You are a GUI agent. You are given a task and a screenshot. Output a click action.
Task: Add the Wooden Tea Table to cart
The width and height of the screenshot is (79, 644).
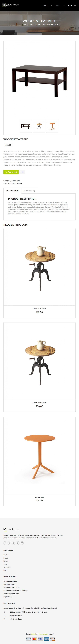[x=11, y=172]
